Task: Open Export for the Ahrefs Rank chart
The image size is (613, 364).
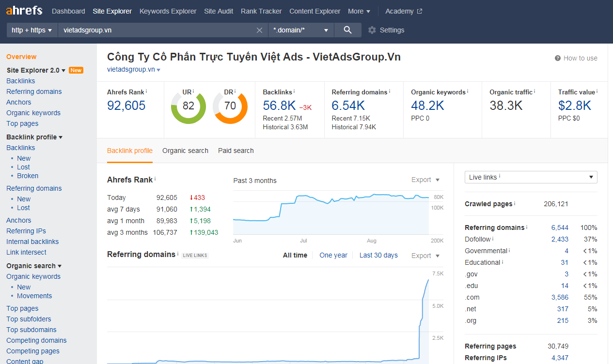Action: pos(425,180)
